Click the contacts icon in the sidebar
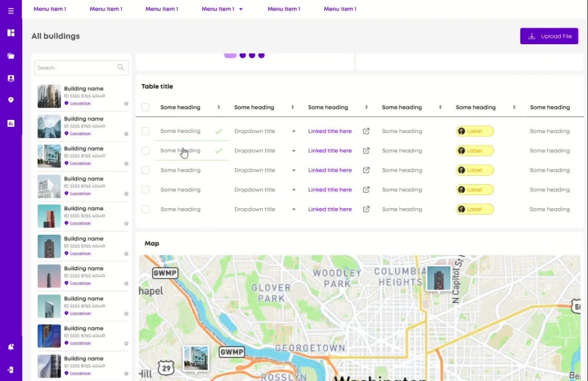The width and height of the screenshot is (588, 381). (11, 78)
